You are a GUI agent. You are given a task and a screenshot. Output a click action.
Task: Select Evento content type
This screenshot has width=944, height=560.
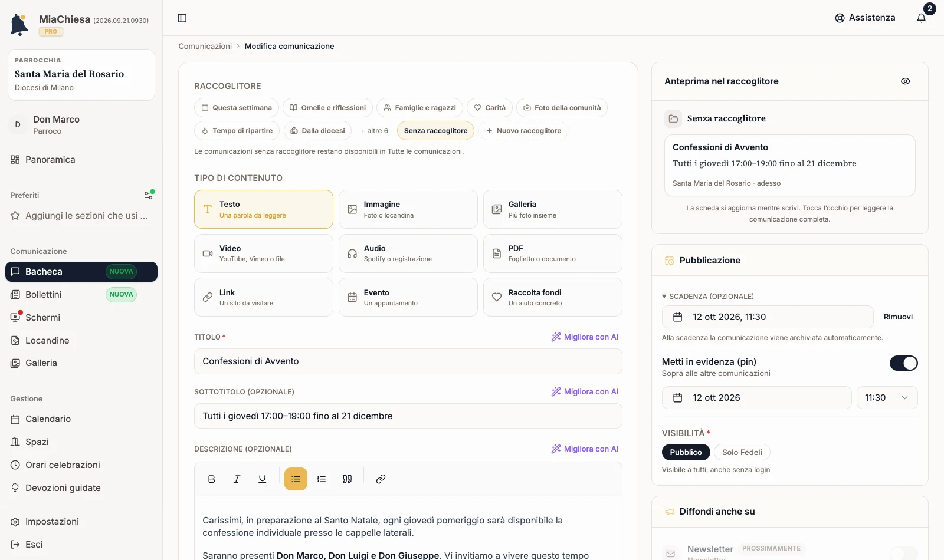pos(408,297)
